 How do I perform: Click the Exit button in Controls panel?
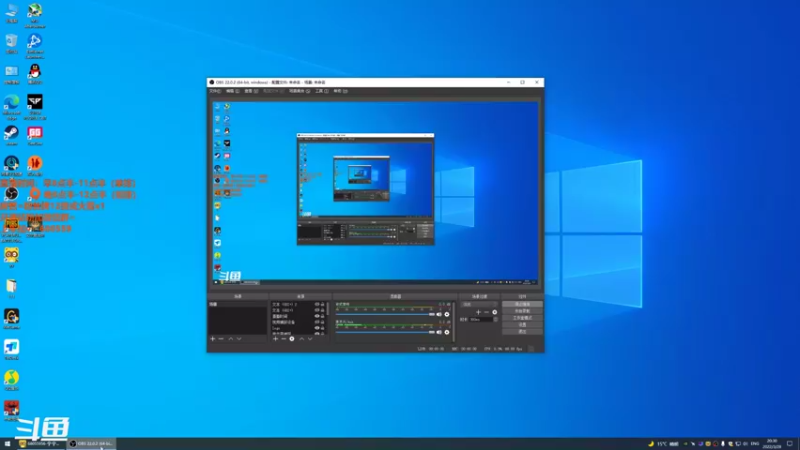pyautogui.click(x=522, y=332)
